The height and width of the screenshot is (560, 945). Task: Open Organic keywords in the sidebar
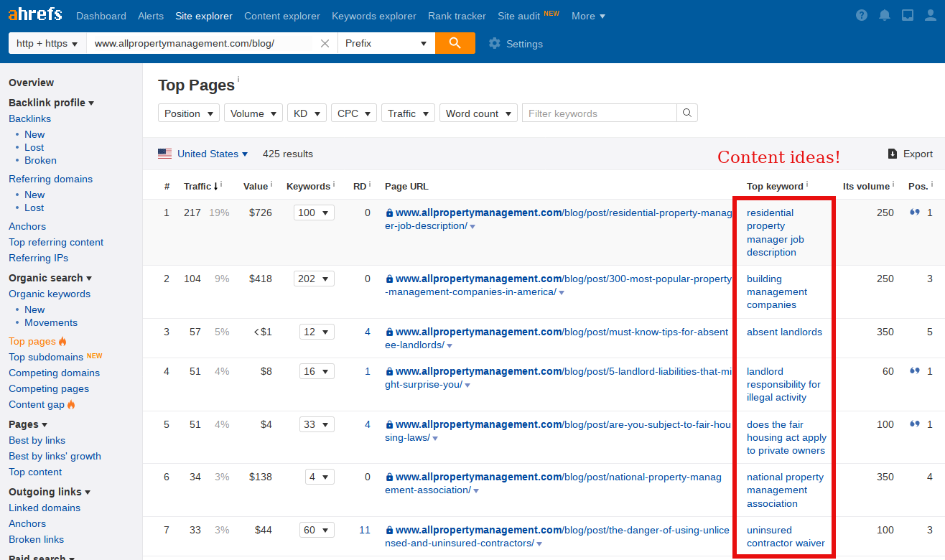(x=50, y=294)
